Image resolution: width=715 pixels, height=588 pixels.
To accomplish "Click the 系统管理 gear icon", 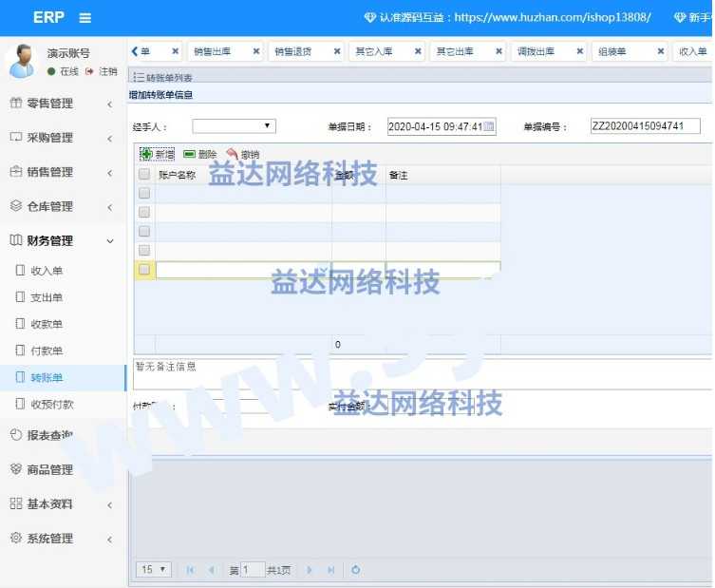I will point(16,538).
